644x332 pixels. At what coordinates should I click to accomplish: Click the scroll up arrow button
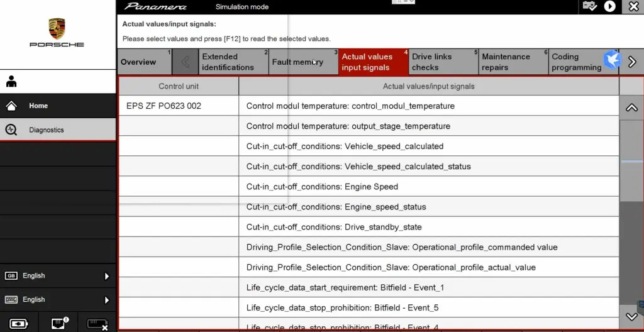(x=631, y=108)
